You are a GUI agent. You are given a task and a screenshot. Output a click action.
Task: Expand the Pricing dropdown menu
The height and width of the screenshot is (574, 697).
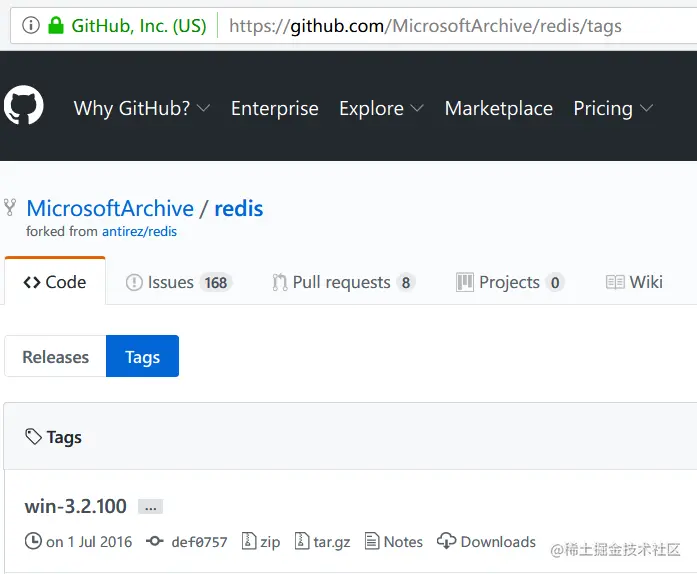pyautogui.click(x=613, y=108)
